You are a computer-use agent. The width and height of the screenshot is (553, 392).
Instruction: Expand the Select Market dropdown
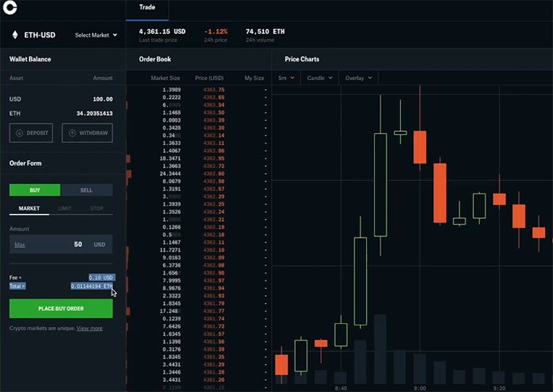[96, 35]
